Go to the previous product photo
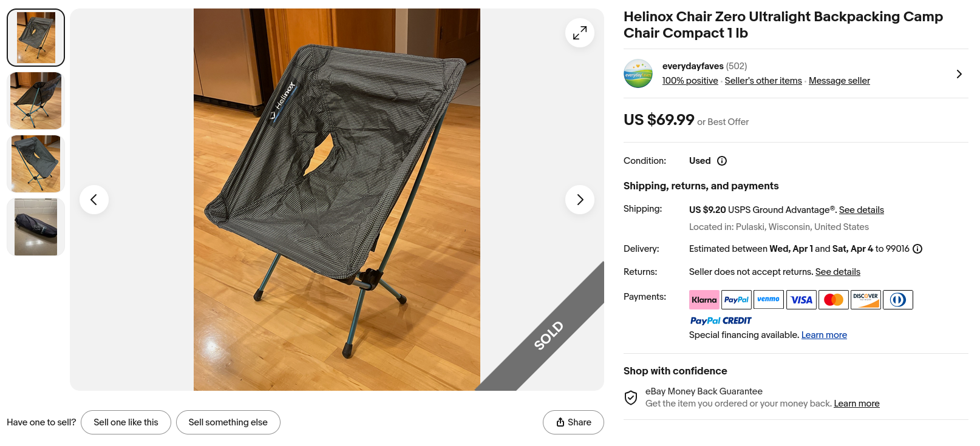The image size is (980, 446). point(94,200)
